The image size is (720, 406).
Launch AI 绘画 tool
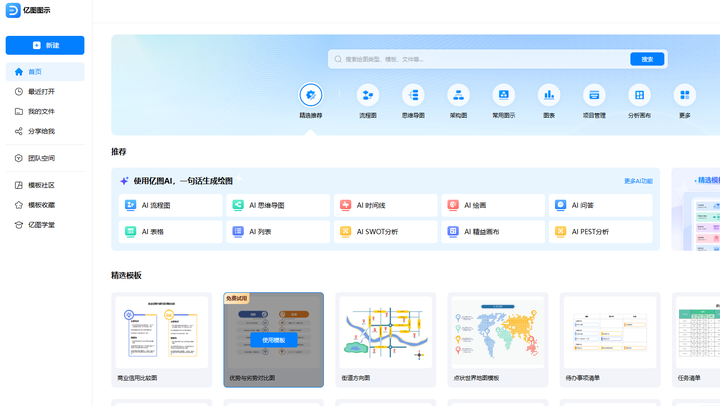click(493, 205)
